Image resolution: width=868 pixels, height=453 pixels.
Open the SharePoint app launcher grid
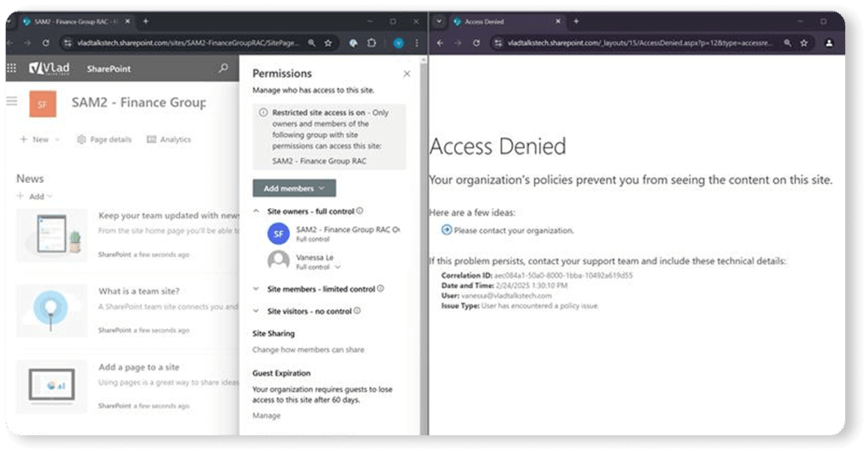tap(11, 68)
